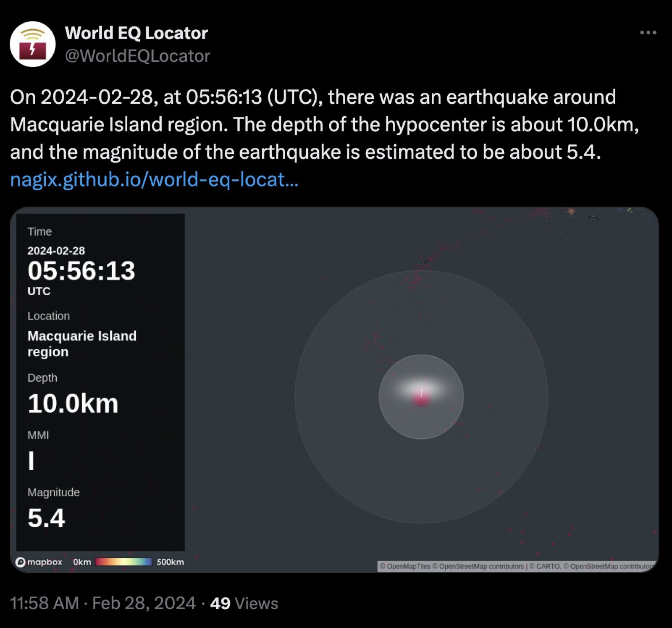Viewport: 672px width, 628px height.
Task: Expand the tweet's options via the ellipsis
Action: pyautogui.click(x=649, y=33)
